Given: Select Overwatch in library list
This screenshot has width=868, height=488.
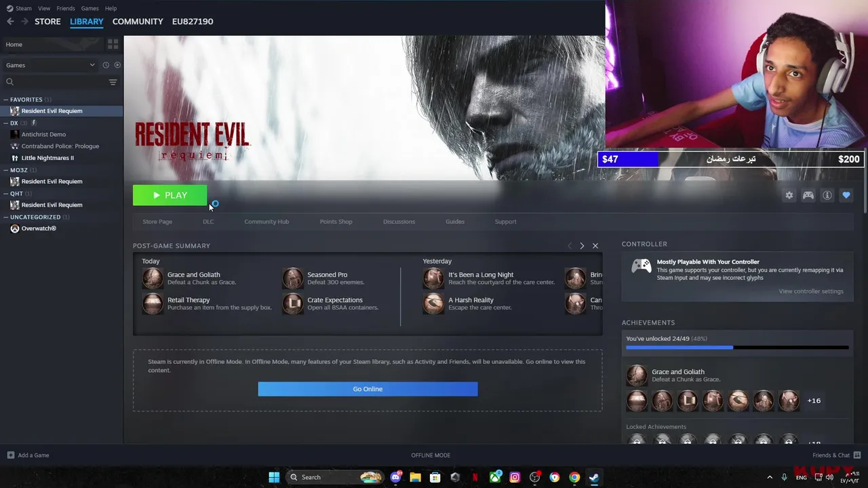Looking at the screenshot, I should pyautogui.click(x=38, y=228).
